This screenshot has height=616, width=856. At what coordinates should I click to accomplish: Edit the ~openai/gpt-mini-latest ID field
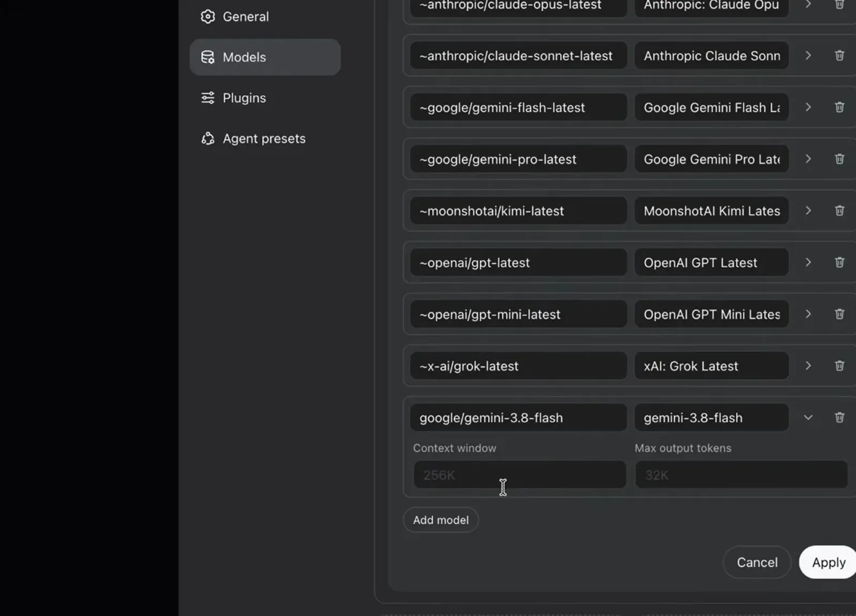click(x=518, y=314)
